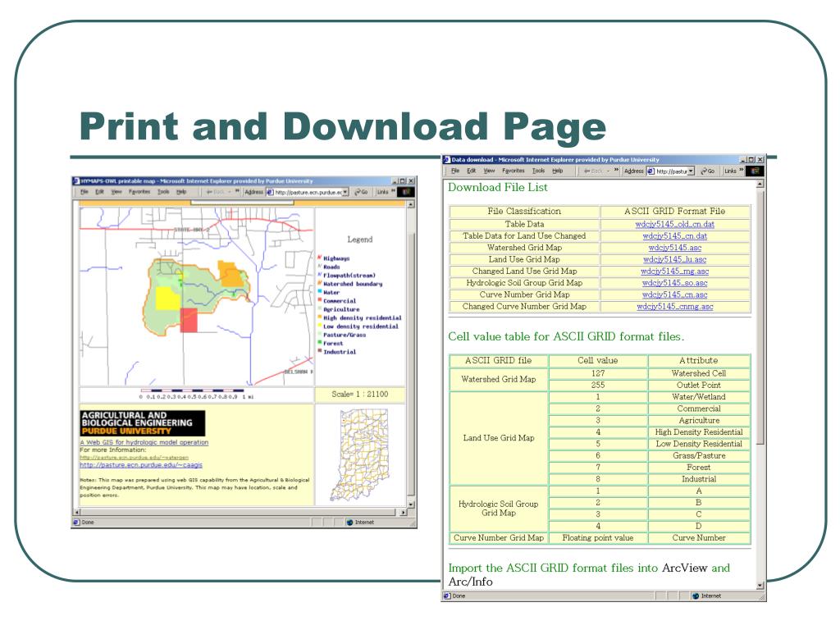This screenshot has width=840, height=630.
Task: Open Back history arrow in Data download window
Action: (x=608, y=171)
